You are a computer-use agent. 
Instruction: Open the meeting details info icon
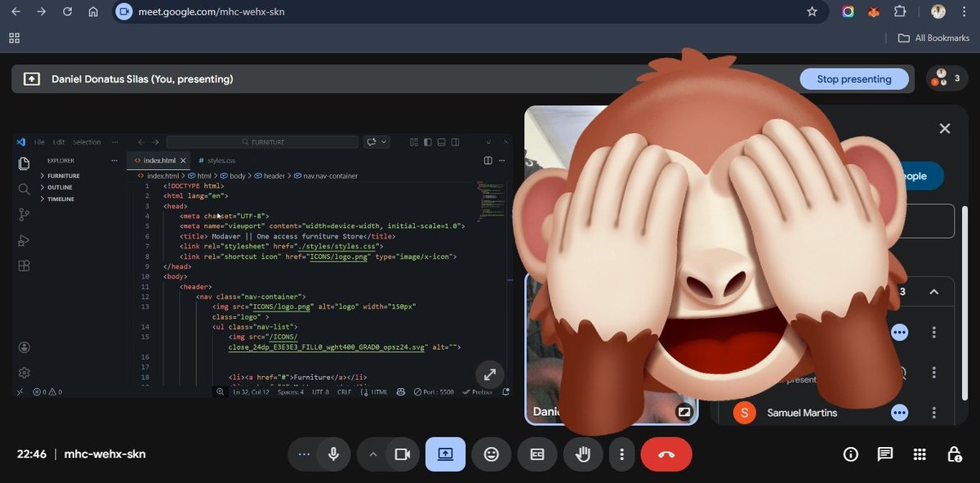coord(850,454)
